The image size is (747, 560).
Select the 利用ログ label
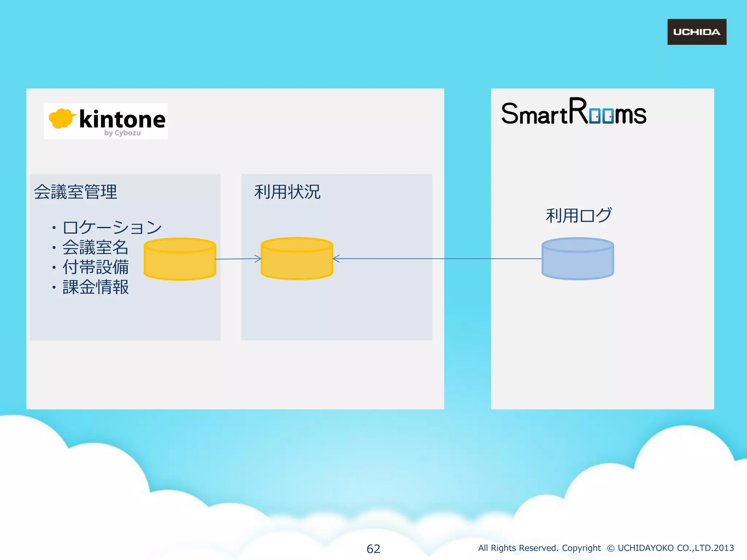coord(578,215)
